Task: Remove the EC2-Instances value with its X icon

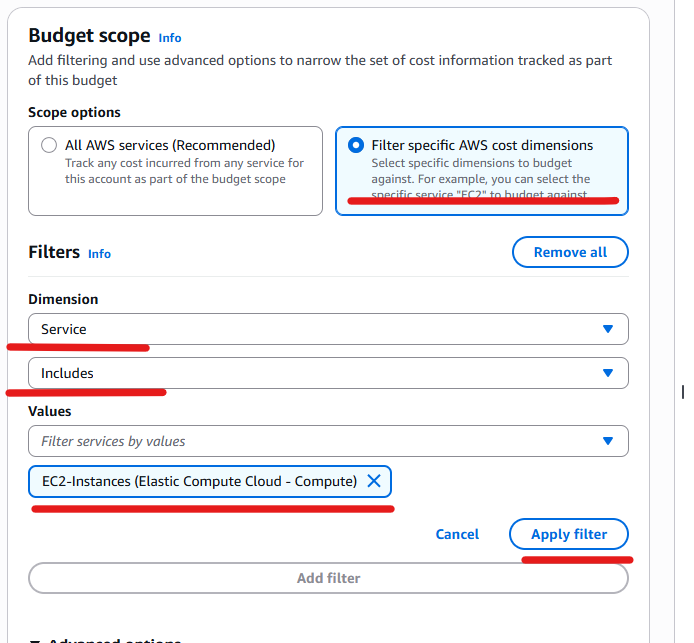Action: [374, 481]
